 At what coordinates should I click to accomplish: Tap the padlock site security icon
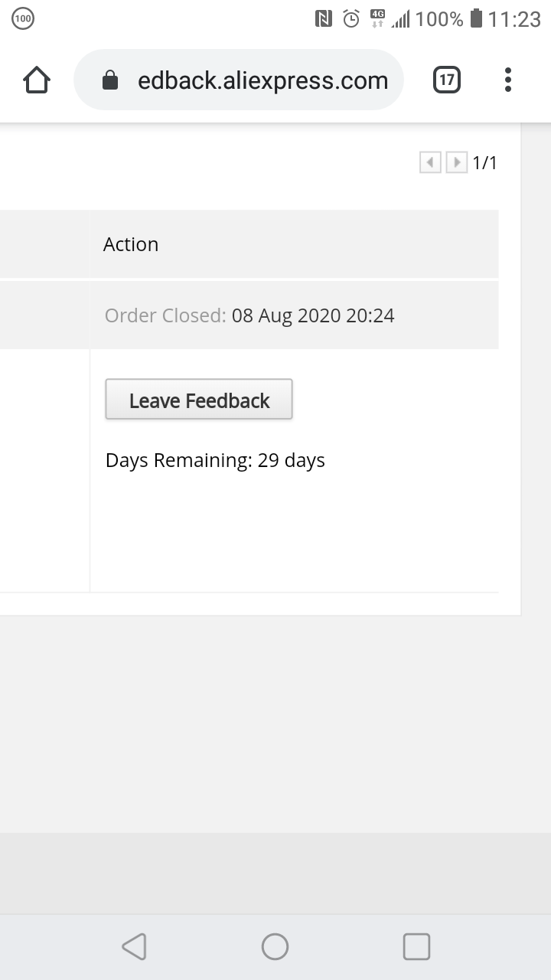tap(110, 80)
